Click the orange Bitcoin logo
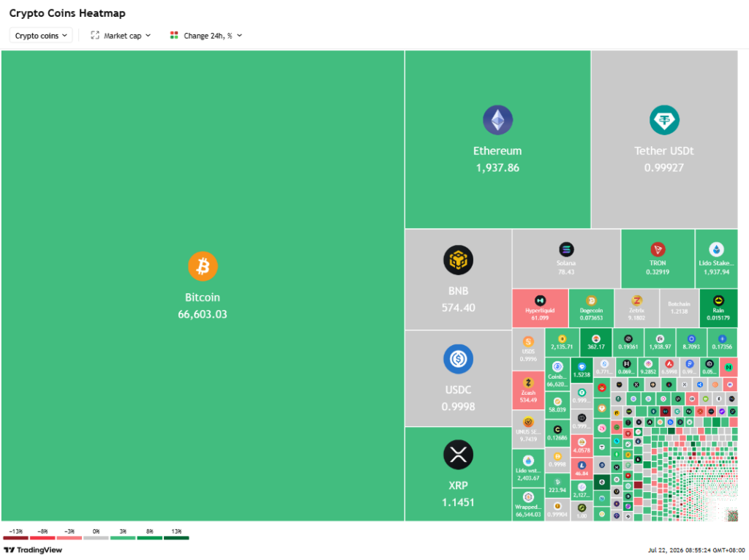This screenshot has width=749, height=560. (203, 266)
